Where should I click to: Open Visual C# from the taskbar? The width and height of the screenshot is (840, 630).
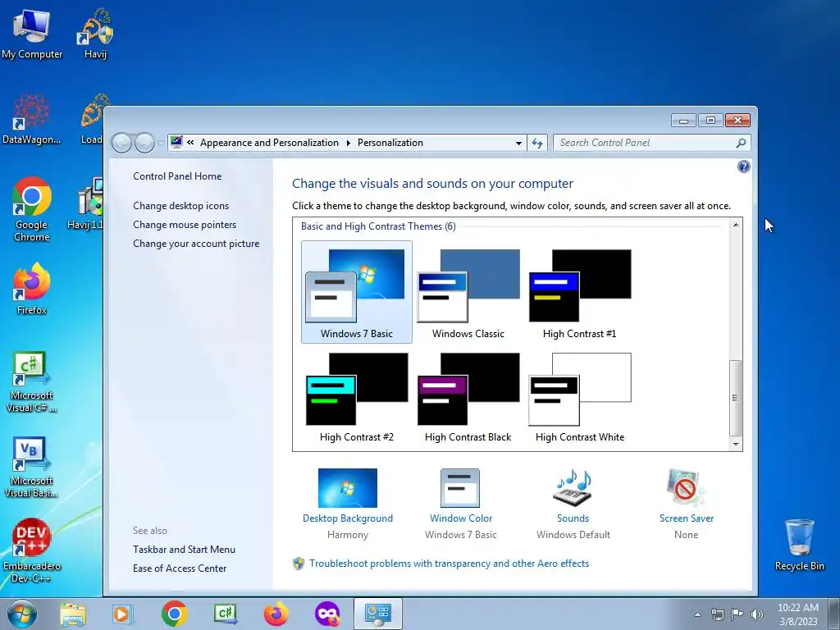[x=225, y=614]
